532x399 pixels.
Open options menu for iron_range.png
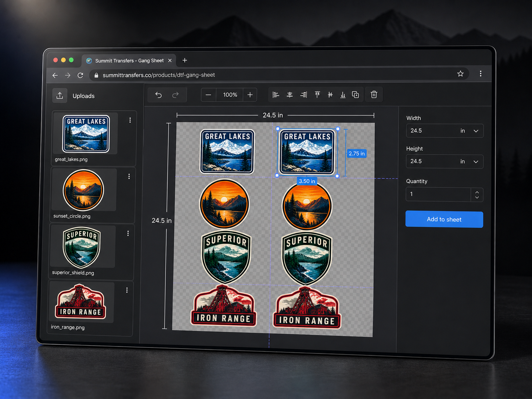[x=127, y=290]
